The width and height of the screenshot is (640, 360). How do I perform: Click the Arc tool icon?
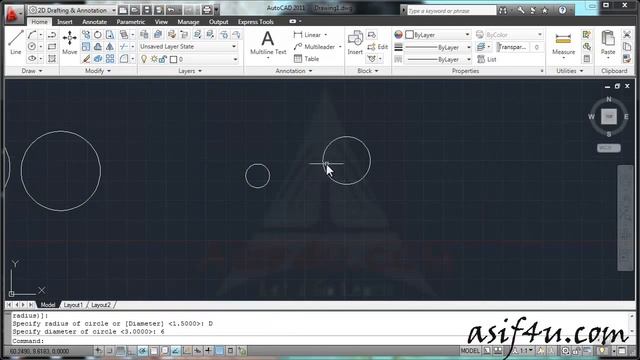pos(32,35)
